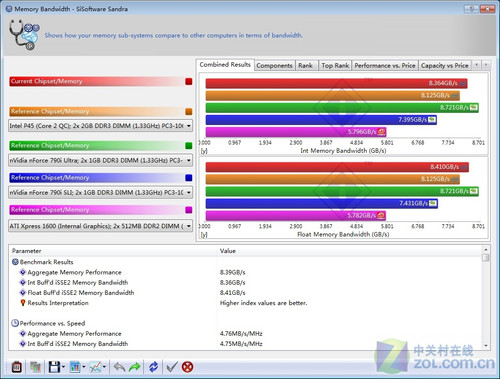500x379 pixels.
Task: Click the bar chart options icon
Action: click(x=75, y=367)
